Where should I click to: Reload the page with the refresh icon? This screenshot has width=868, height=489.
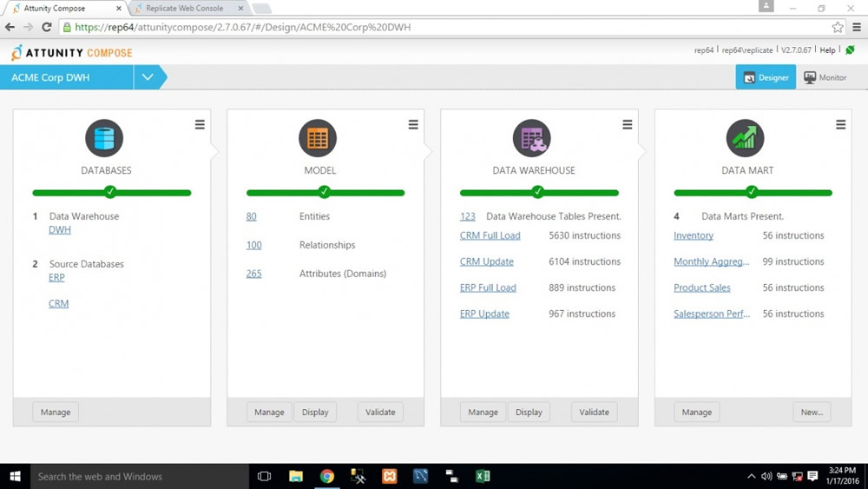point(47,27)
